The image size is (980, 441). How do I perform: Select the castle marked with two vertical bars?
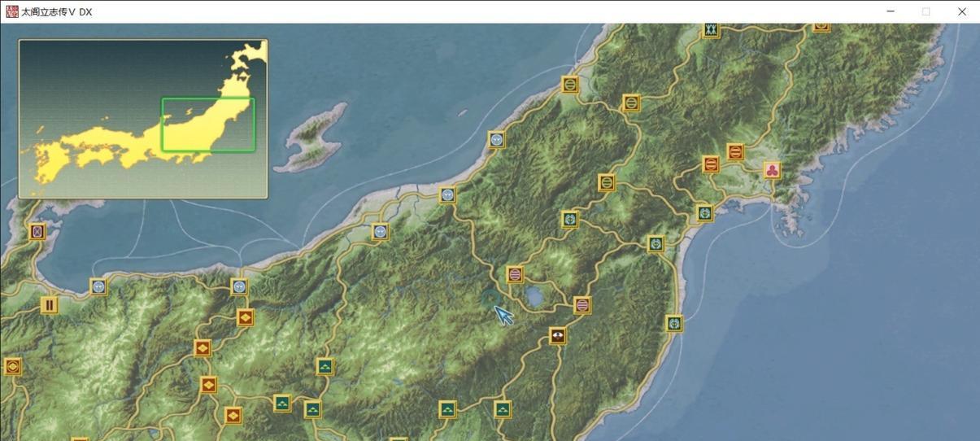tap(50, 305)
